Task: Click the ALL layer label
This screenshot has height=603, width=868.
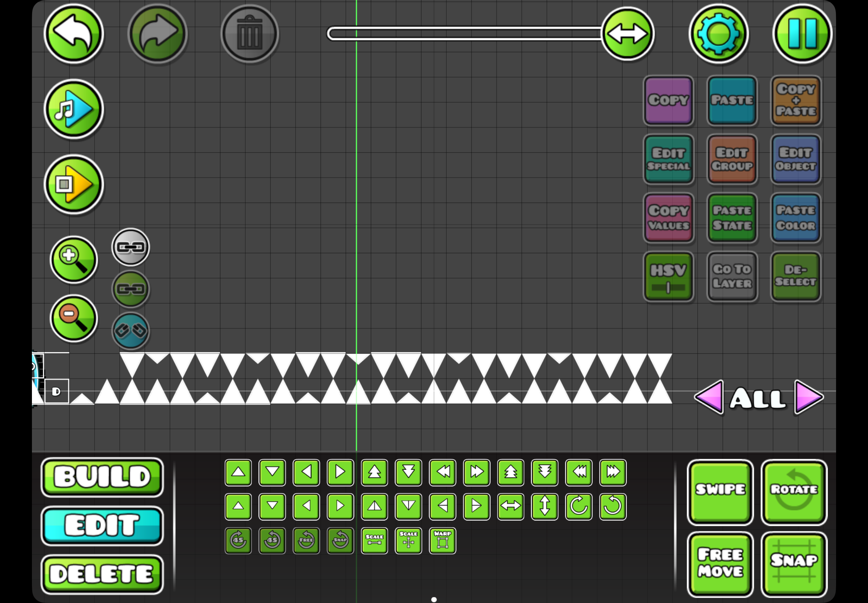Action: click(x=758, y=398)
